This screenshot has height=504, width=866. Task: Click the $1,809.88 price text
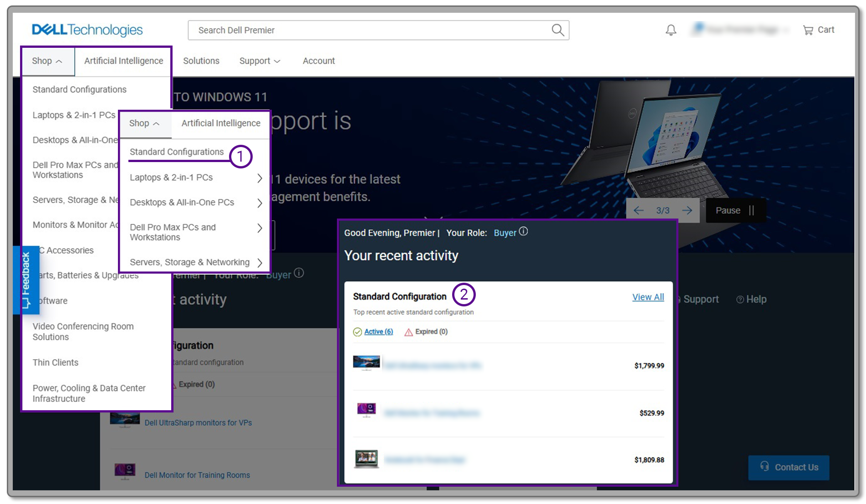click(649, 460)
